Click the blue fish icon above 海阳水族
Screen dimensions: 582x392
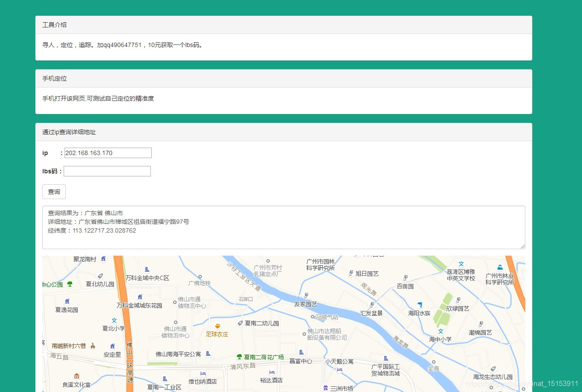point(420,305)
